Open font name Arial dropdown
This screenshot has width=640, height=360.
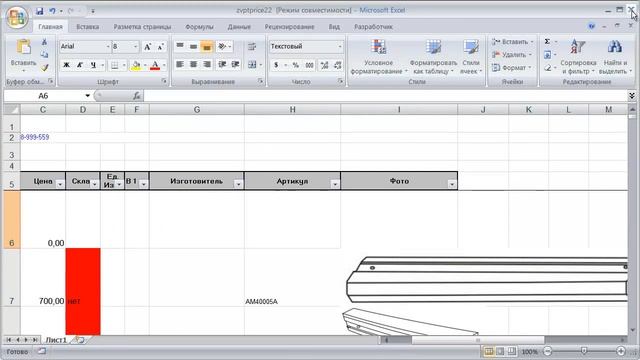108,47
